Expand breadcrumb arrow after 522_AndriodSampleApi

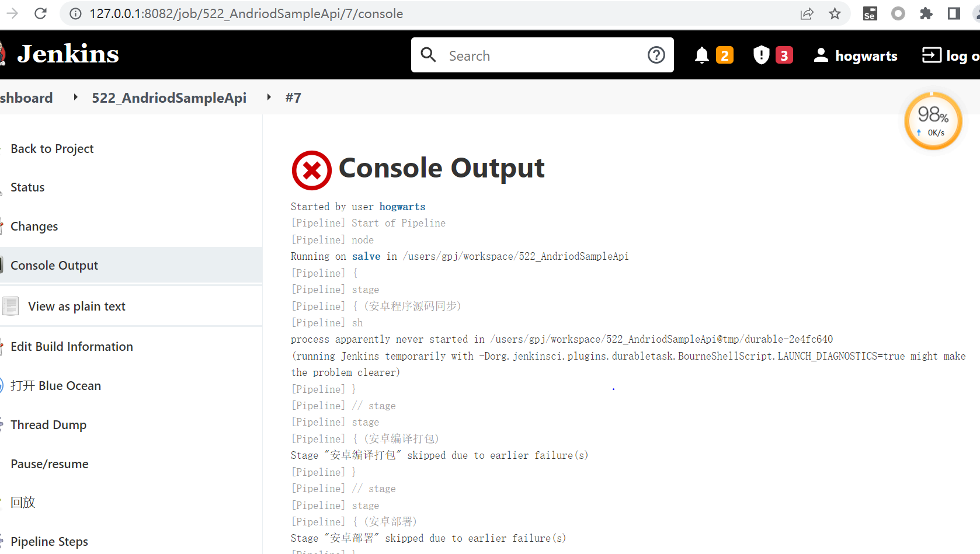[x=269, y=97]
